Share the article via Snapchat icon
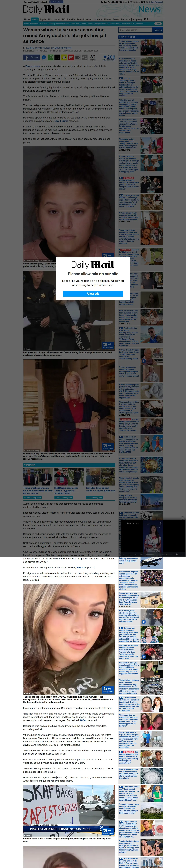186x868 pixels. (64, 58)
